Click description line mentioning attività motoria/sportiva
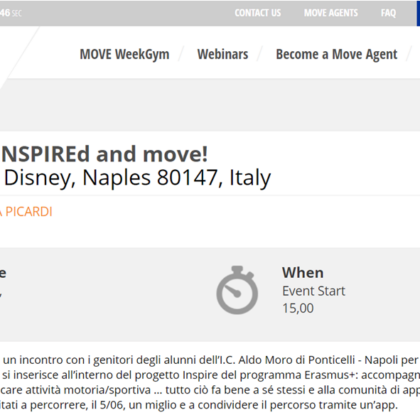This screenshot has width=420, height=420. 210,390
